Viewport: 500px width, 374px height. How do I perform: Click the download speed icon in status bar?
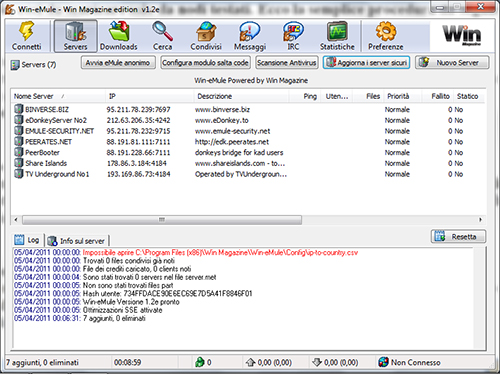coord(317,362)
